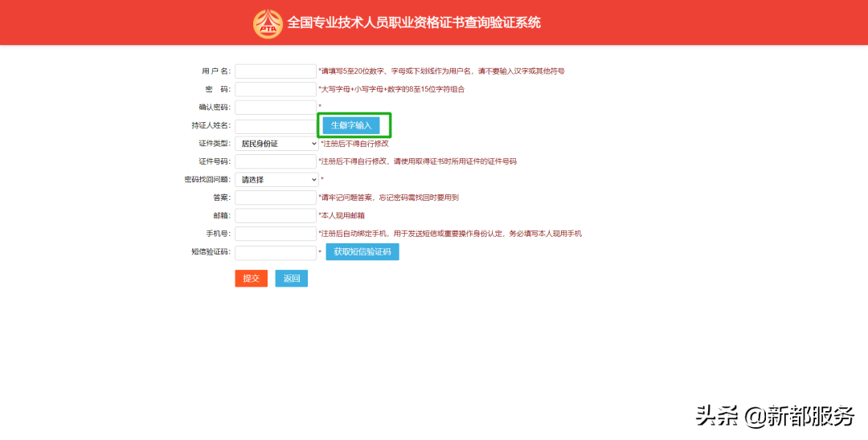868x440 pixels.
Task: Click the PTA logo in the header
Action: 268,23
